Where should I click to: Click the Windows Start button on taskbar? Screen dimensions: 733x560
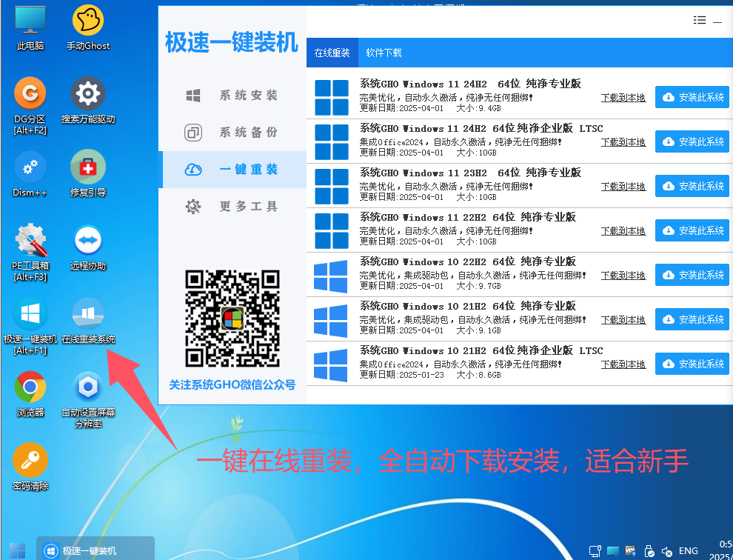click(x=17, y=550)
